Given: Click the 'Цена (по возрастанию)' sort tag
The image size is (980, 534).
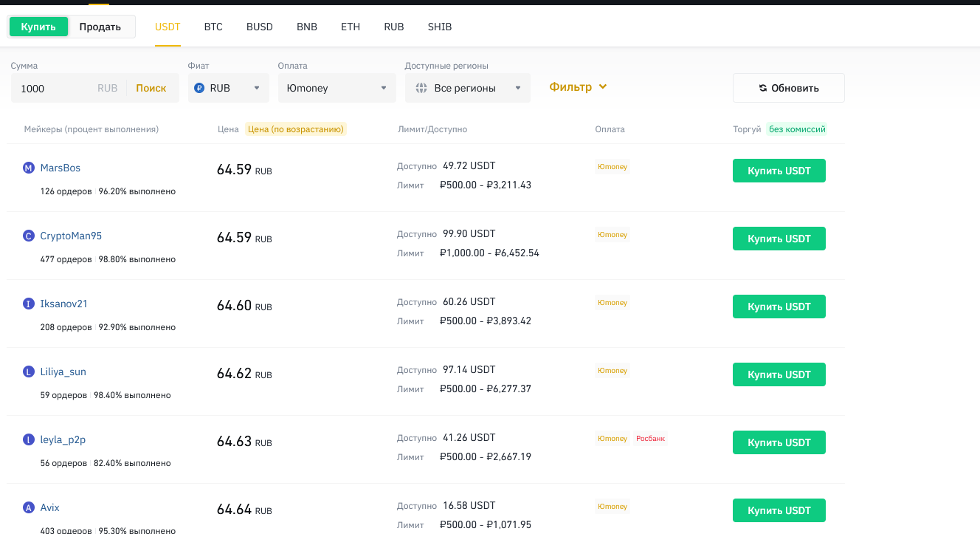Looking at the screenshot, I should [296, 129].
